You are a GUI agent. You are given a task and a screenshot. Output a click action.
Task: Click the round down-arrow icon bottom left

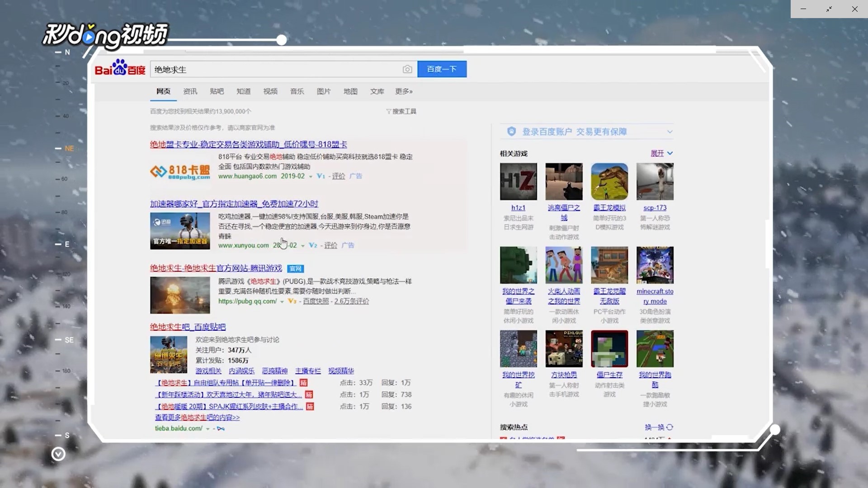click(58, 454)
